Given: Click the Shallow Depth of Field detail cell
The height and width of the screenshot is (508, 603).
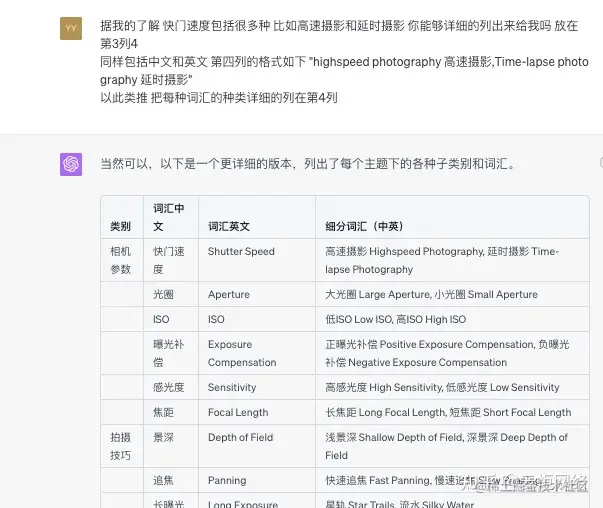Looking at the screenshot, I should 452,446.
